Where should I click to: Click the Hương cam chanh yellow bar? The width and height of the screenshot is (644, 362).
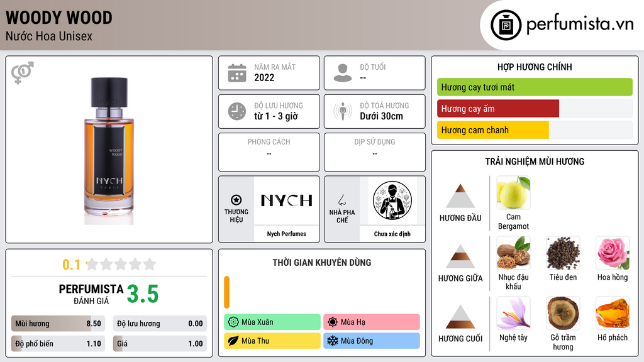pyautogui.click(x=493, y=130)
